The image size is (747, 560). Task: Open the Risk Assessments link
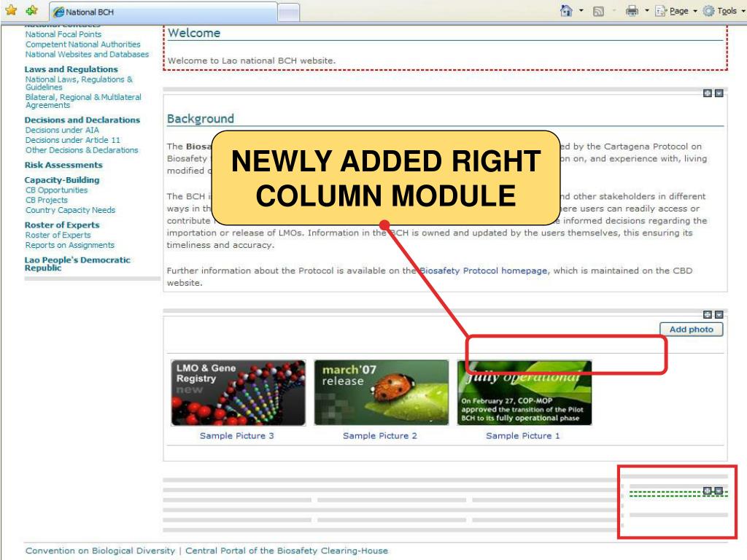(63, 165)
